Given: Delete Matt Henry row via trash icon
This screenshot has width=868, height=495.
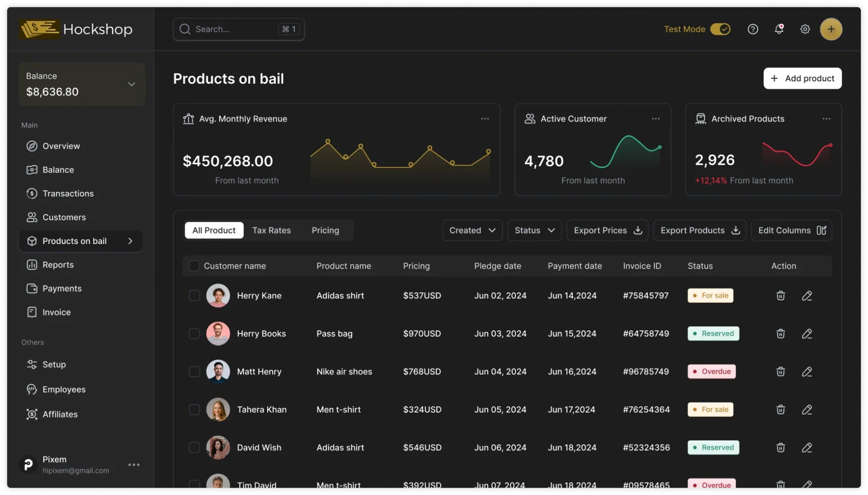Looking at the screenshot, I should (780, 371).
